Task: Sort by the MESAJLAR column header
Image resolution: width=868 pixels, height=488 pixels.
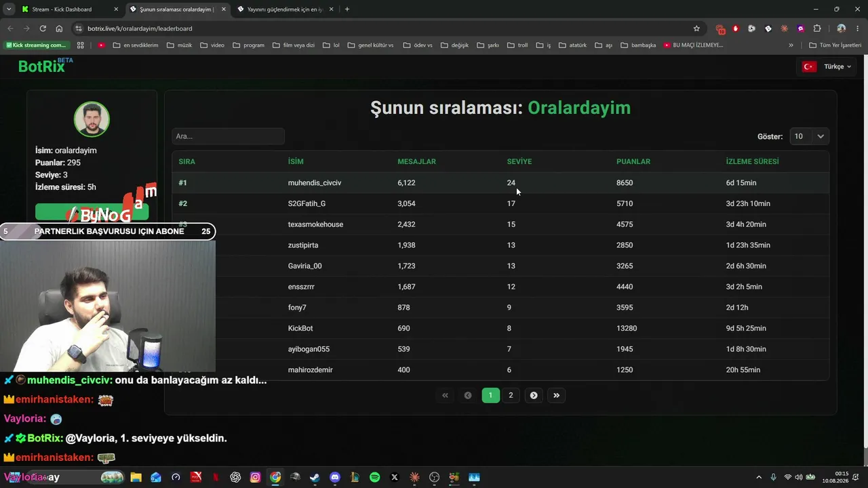Action: point(416,161)
